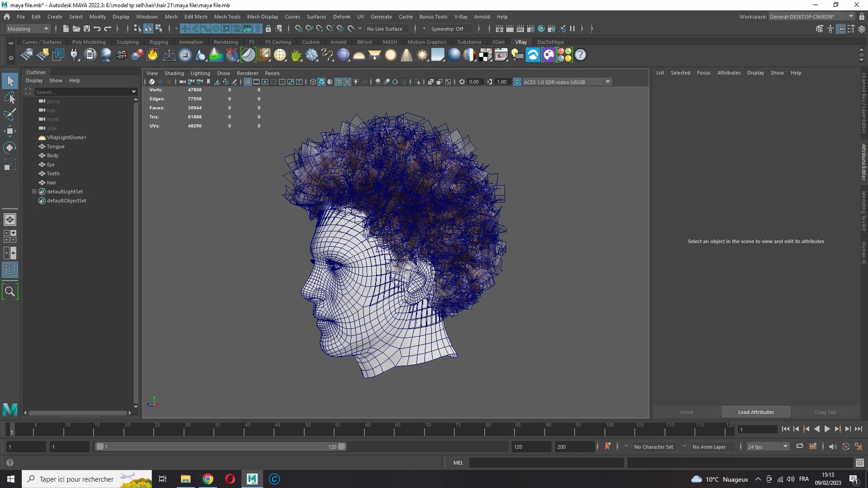The height and width of the screenshot is (488, 868).
Task: Open the Deform menu
Action: point(341,16)
